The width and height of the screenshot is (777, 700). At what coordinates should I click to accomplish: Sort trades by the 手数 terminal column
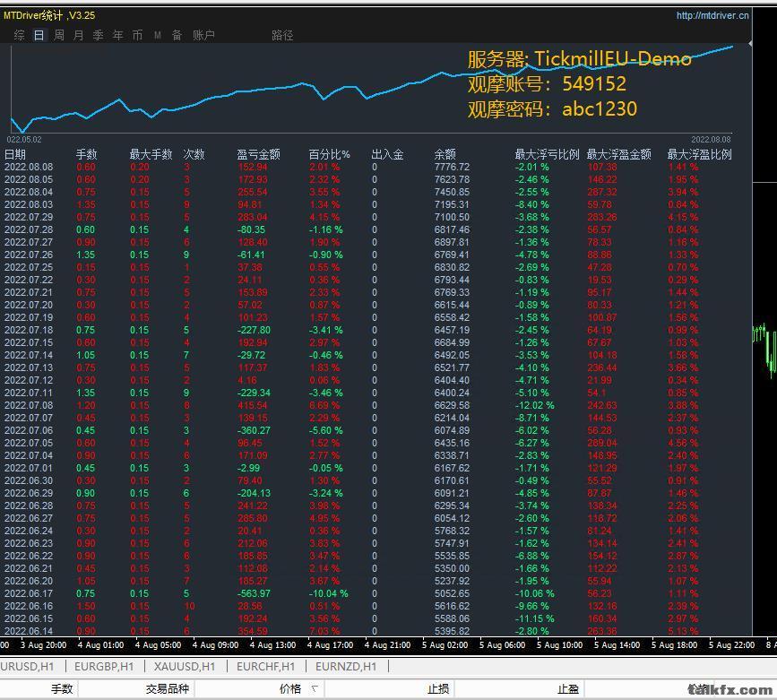pos(62,688)
